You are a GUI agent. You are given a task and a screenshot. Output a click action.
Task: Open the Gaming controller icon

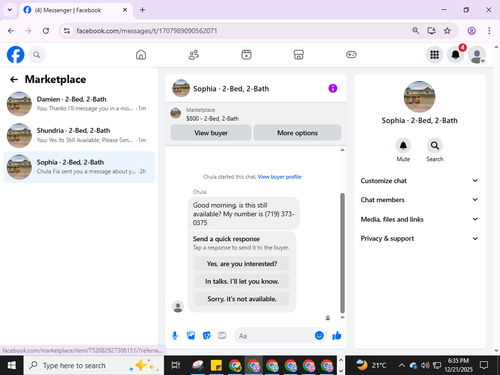click(351, 55)
